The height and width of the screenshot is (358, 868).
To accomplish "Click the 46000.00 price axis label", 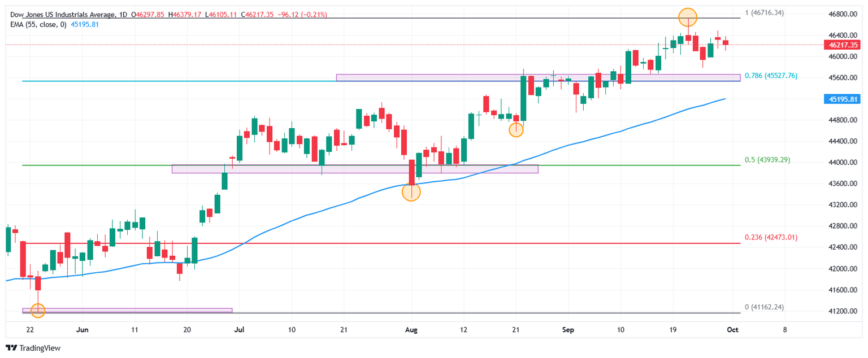I will pyautogui.click(x=843, y=56).
